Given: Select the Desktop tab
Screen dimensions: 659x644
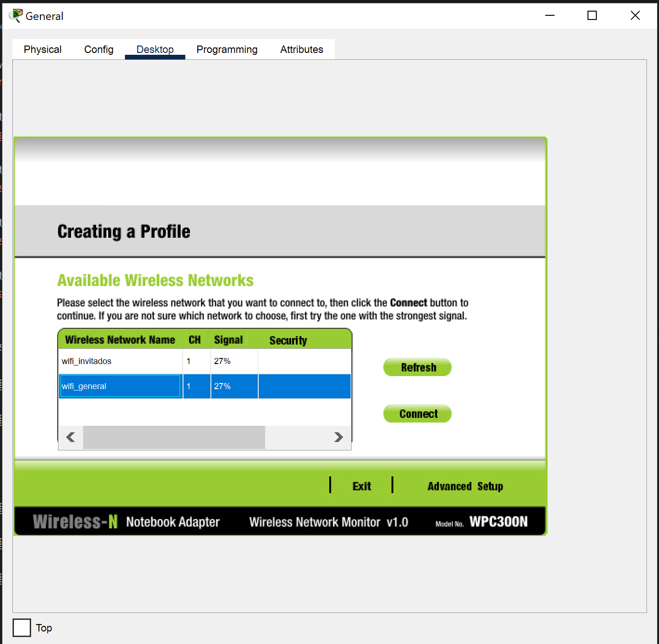Looking at the screenshot, I should [155, 50].
